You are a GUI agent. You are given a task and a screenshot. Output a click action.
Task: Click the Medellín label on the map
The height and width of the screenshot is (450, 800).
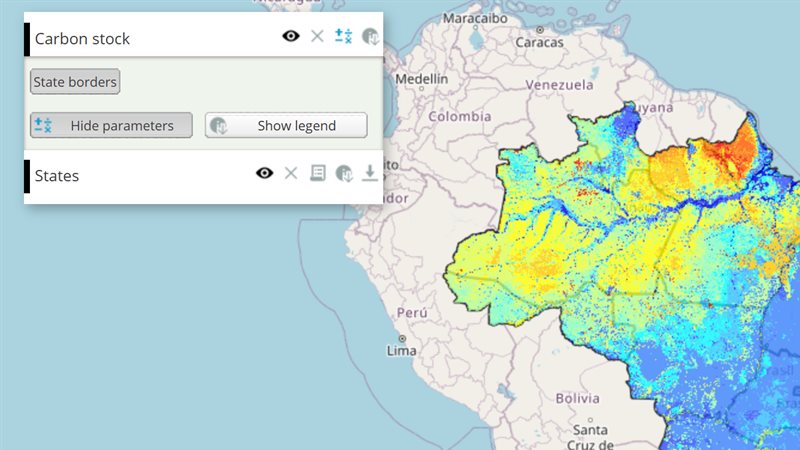coord(421,79)
